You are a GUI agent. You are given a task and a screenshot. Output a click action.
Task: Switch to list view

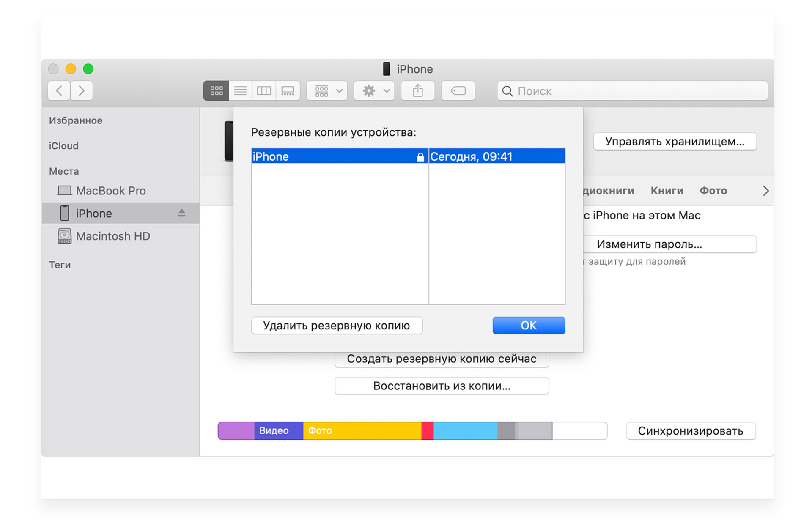pos(240,90)
